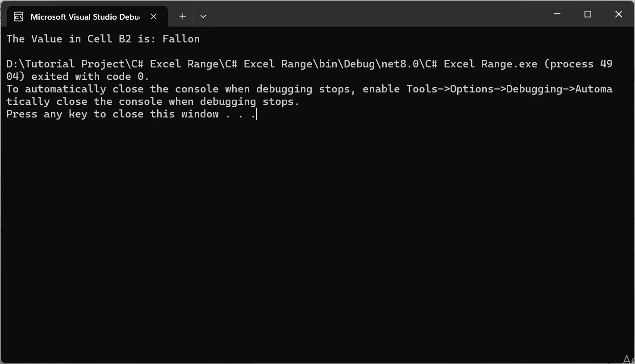Close the debug console window

[x=618, y=14]
